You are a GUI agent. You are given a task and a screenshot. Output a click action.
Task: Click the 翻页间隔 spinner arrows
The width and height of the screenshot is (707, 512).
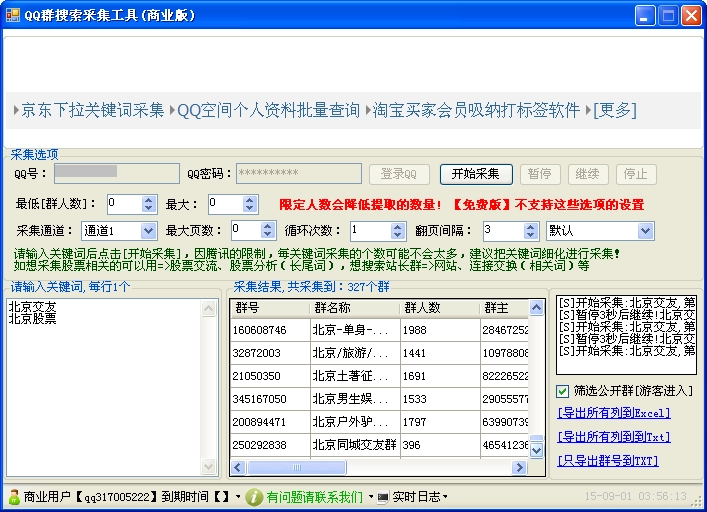pos(531,231)
